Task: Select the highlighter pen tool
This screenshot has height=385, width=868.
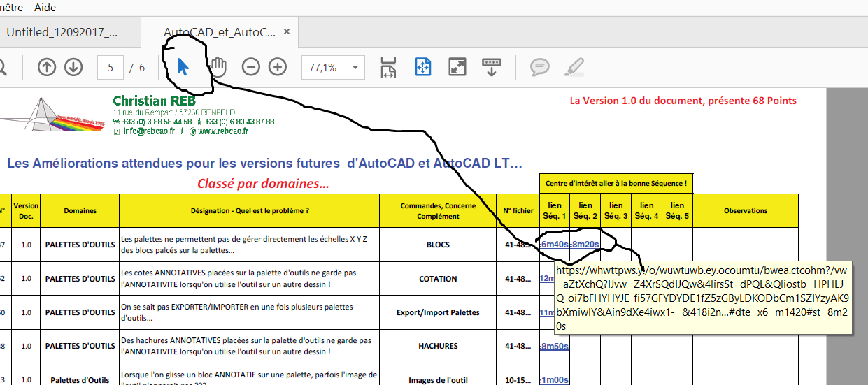Action: coord(574,67)
